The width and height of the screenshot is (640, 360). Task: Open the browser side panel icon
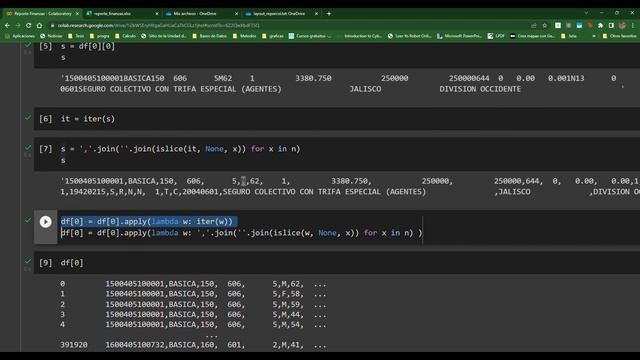point(611,25)
